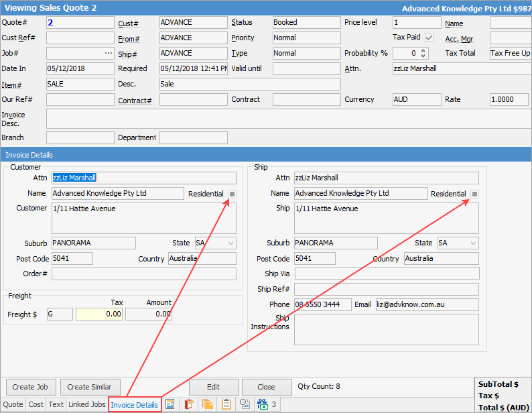Click the Create Similar button
Viewport: 532px width, 413px height.
[89, 387]
